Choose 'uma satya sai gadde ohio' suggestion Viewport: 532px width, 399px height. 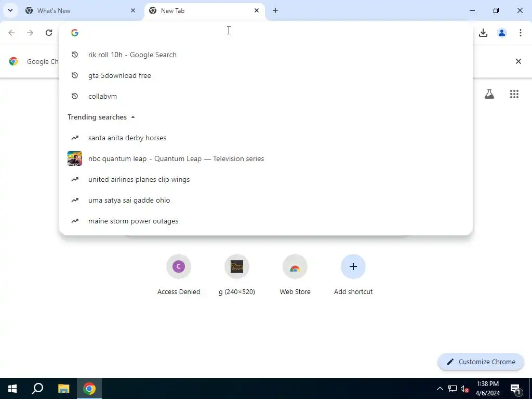point(266,200)
